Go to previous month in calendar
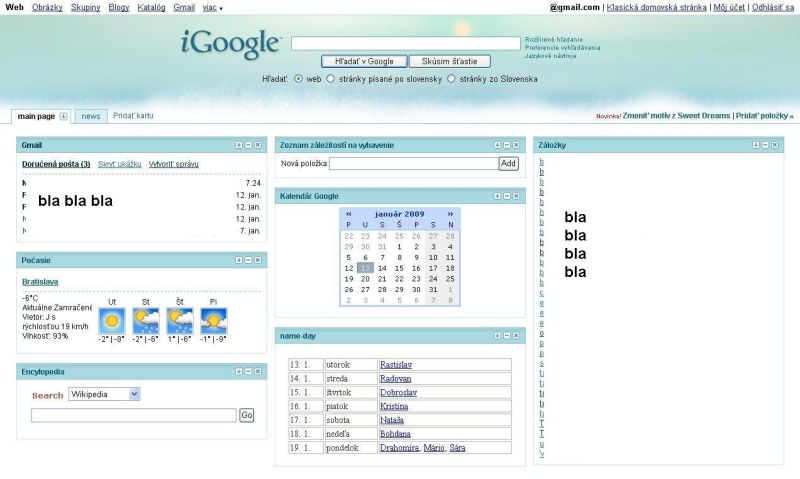 349,213
